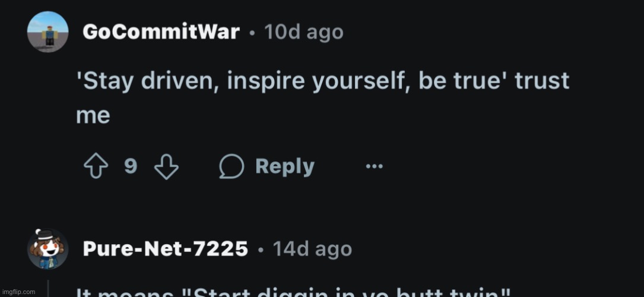644x297 pixels.
Task: Click the 'Stay driven, inspire yourself' comment text
Action: click(322, 98)
